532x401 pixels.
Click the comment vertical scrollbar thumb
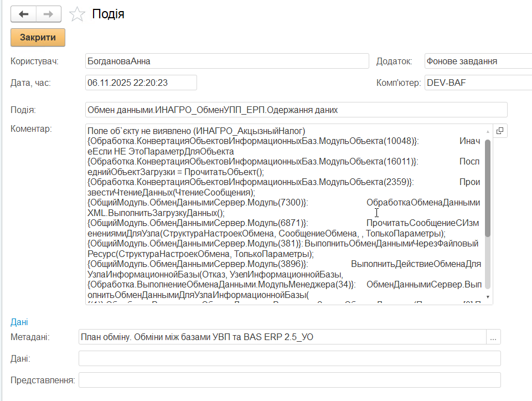coord(488,188)
